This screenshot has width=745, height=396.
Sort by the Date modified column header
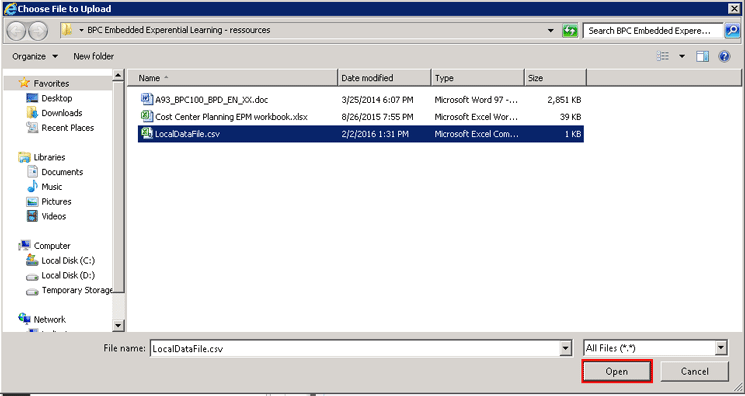[384, 77]
